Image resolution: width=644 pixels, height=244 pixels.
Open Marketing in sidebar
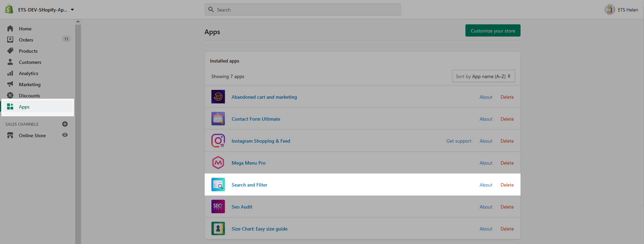tap(30, 84)
